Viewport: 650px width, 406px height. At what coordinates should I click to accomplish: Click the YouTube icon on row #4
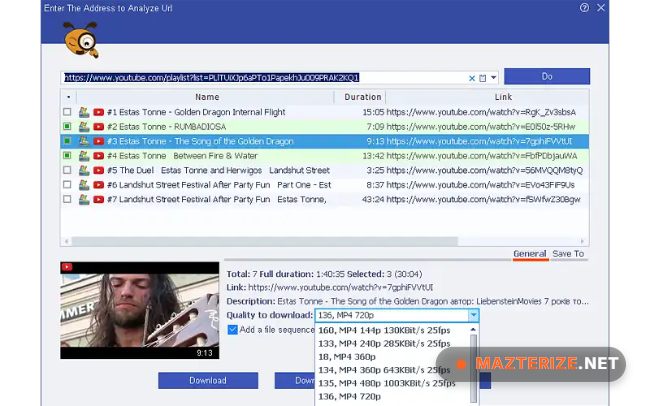(99, 156)
